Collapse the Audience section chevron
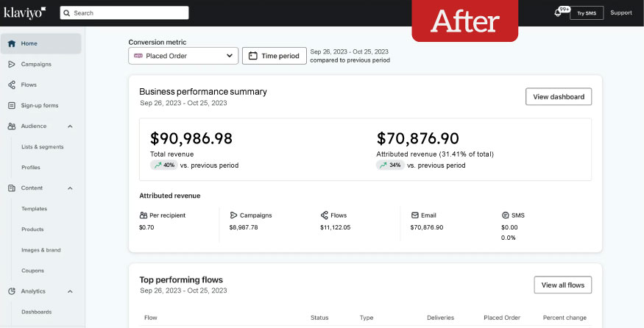Screen dimensions: 644x328 70,126
